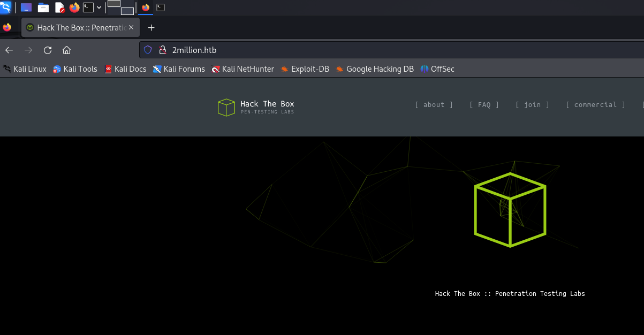Viewport: 644px width, 335px height.
Task: Go to the Firefox home page
Action: (x=66, y=50)
